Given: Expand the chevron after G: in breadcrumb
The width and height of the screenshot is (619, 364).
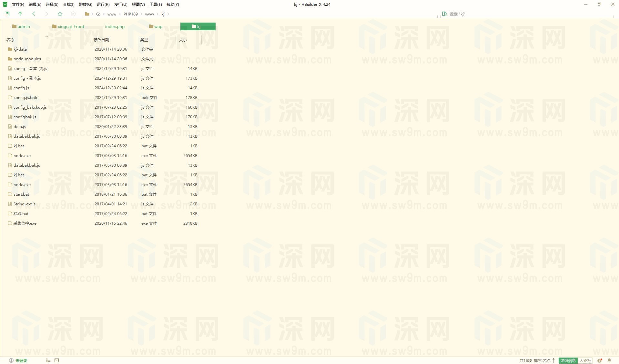Looking at the screenshot, I should pyautogui.click(x=104, y=14).
